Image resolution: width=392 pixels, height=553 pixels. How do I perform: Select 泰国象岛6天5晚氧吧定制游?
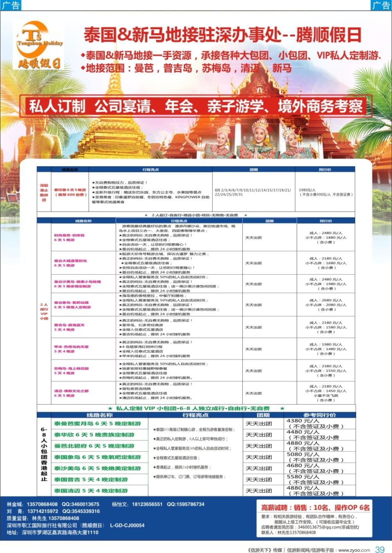(x=98, y=457)
